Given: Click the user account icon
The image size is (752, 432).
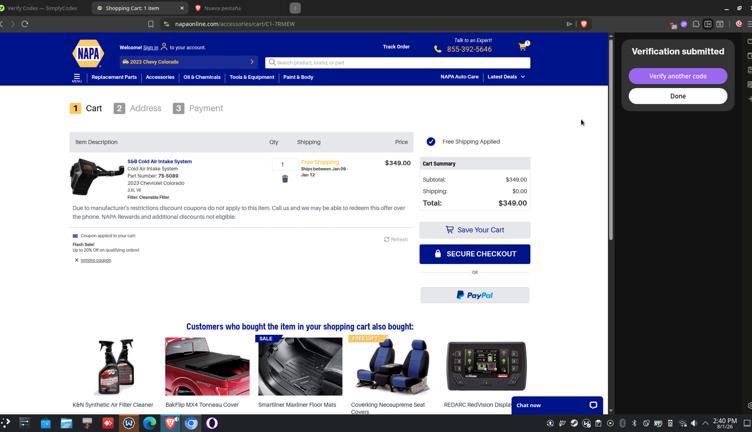Looking at the screenshot, I should click(x=164, y=47).
